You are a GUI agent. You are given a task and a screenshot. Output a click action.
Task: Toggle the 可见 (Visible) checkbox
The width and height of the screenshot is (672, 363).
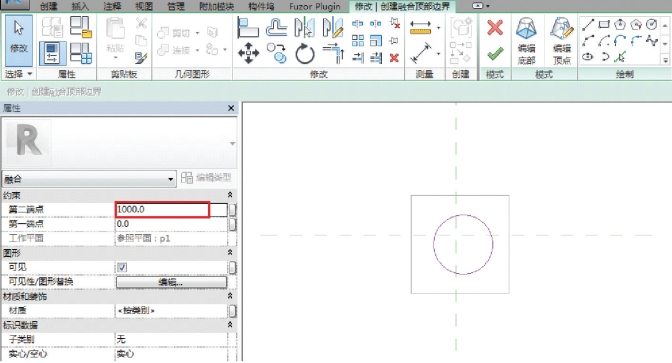tap(122, 267)
